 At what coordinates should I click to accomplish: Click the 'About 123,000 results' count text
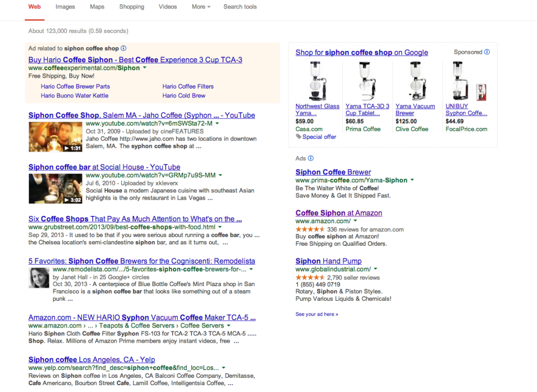pos(79,31)
